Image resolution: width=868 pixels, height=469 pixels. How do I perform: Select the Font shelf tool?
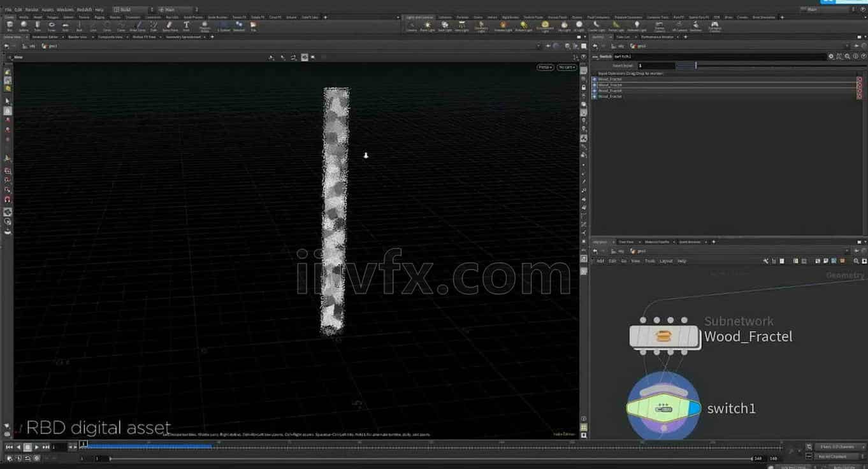click(x=186, y=25)
